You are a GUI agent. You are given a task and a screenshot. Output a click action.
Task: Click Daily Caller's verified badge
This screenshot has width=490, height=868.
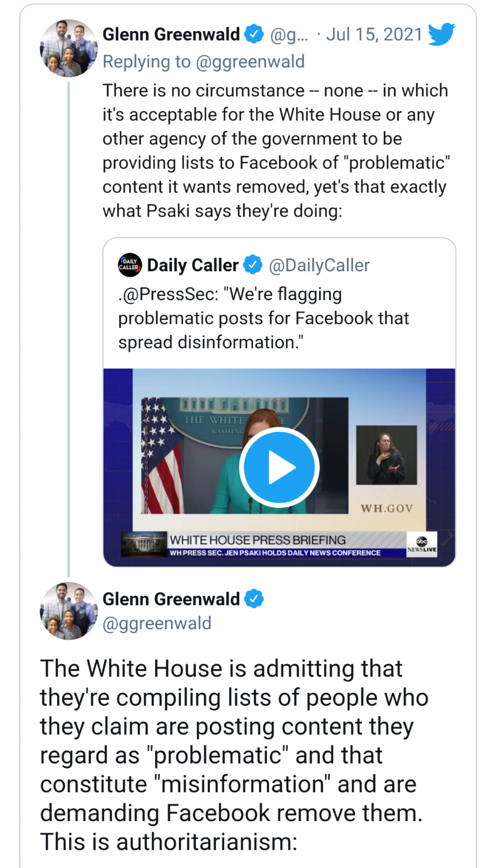[253, 265]
